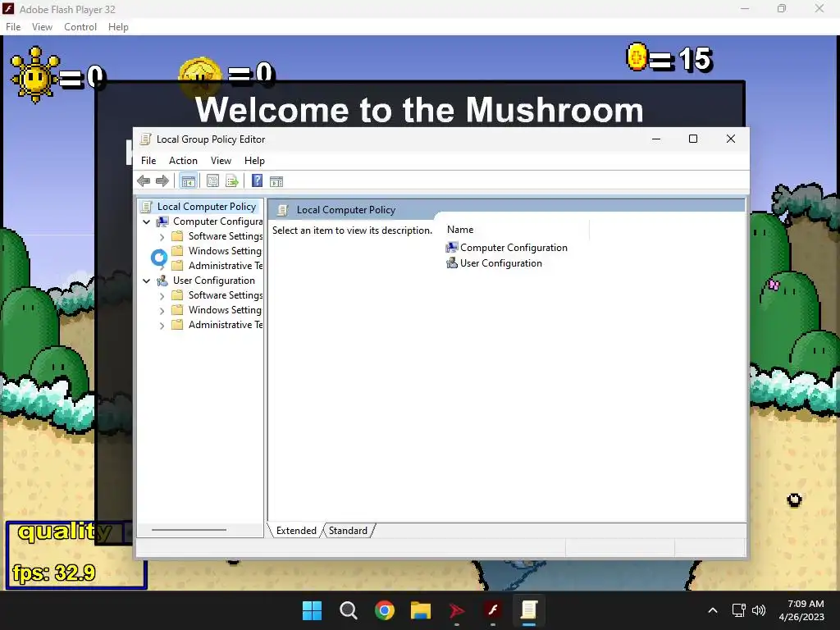Click the red arrow app icon in taskbar

tap(456, 610)
